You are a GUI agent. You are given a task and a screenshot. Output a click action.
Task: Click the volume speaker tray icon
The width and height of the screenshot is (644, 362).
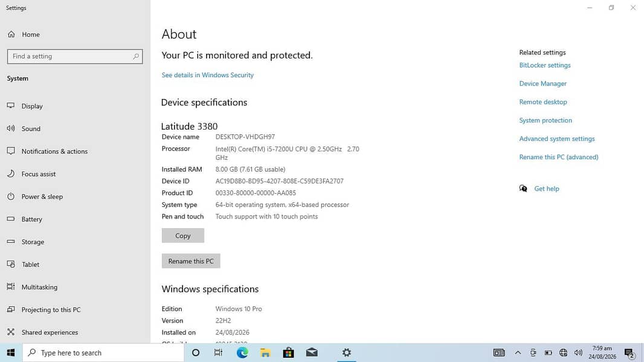578,352
